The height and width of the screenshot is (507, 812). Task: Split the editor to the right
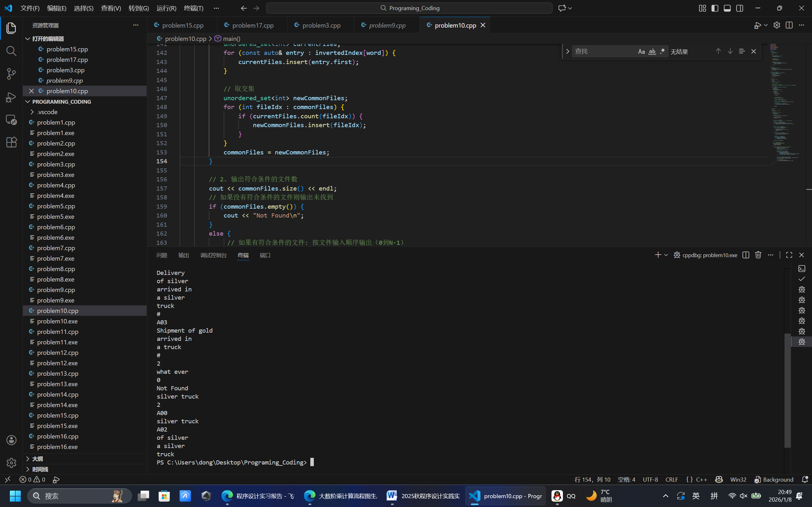click(789, 25)
